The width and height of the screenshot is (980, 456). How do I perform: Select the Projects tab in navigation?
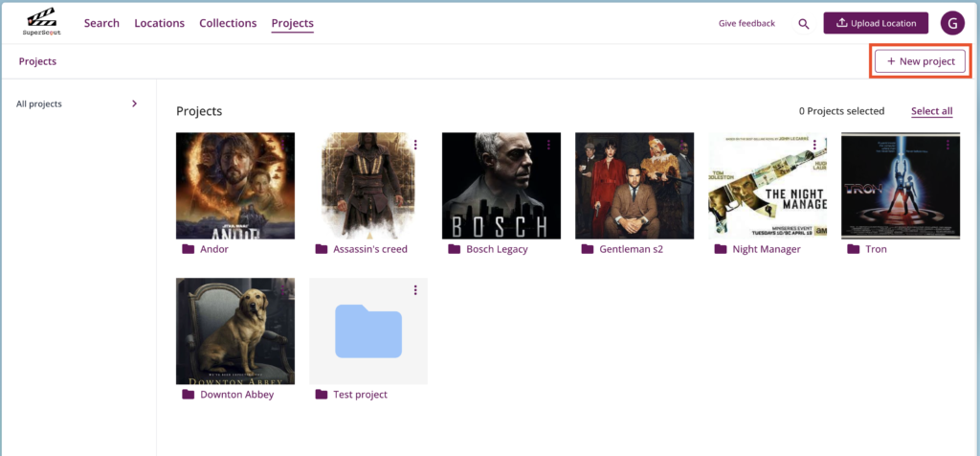(x=293, y=24)
